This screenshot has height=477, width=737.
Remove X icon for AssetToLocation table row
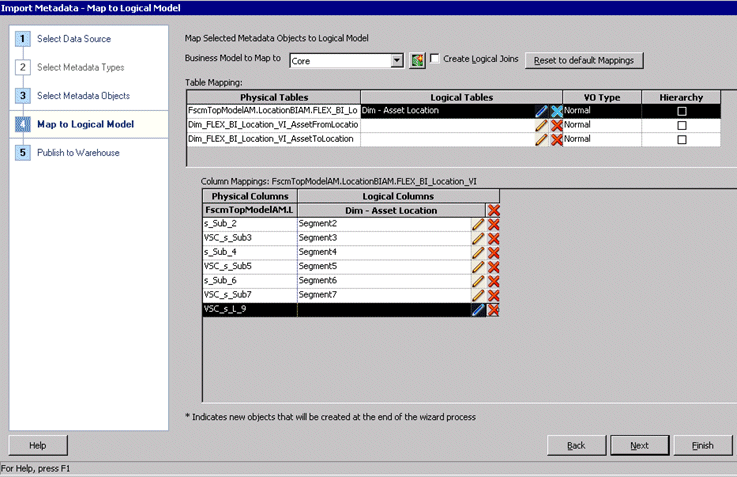[x=557, y=140]
